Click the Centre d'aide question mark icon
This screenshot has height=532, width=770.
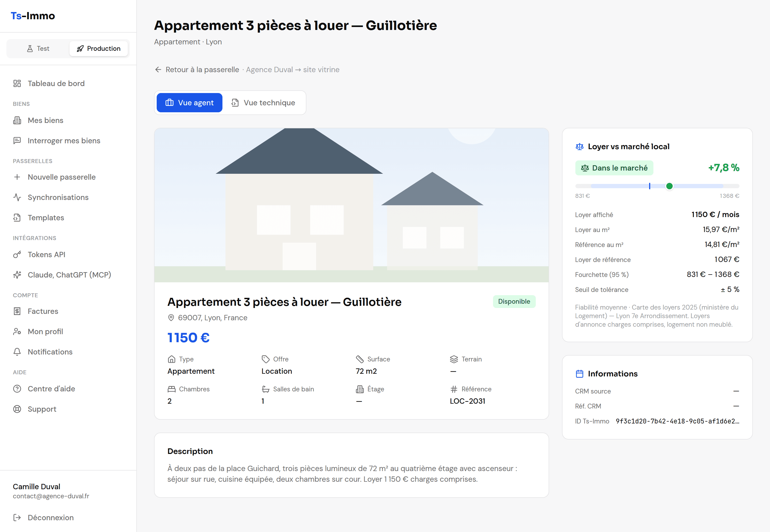pos(17,389)
